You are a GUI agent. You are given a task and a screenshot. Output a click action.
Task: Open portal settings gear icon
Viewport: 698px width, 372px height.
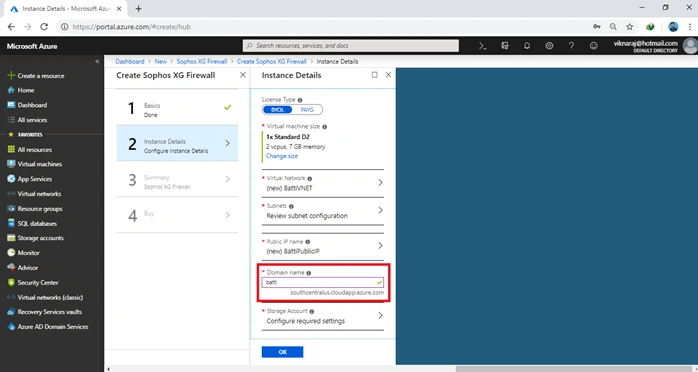(x=549, y=46)
